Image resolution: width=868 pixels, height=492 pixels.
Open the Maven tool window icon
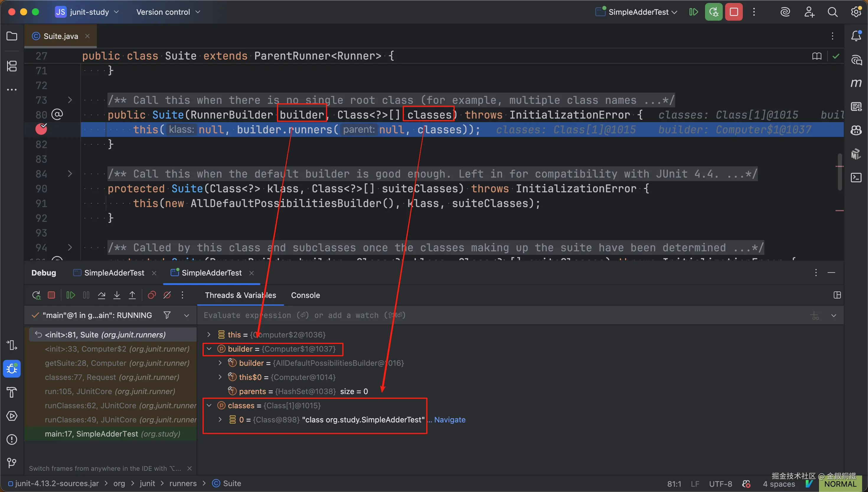click(856, 83)
